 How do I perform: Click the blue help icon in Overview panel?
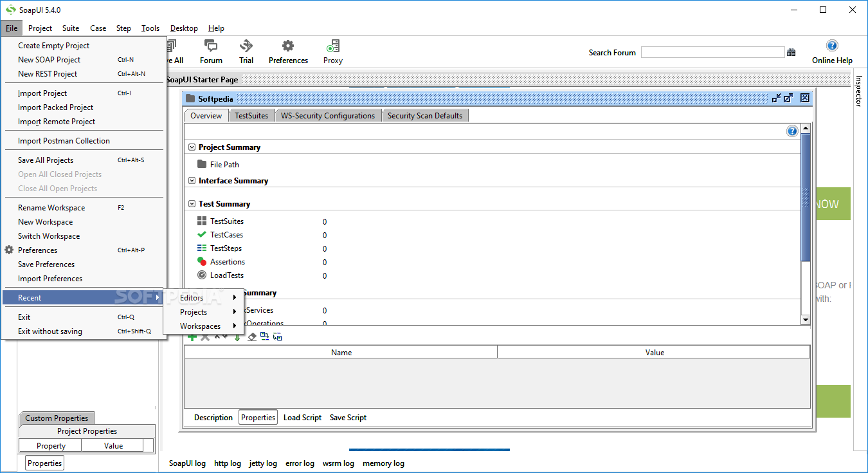click(x=792, y=131)
